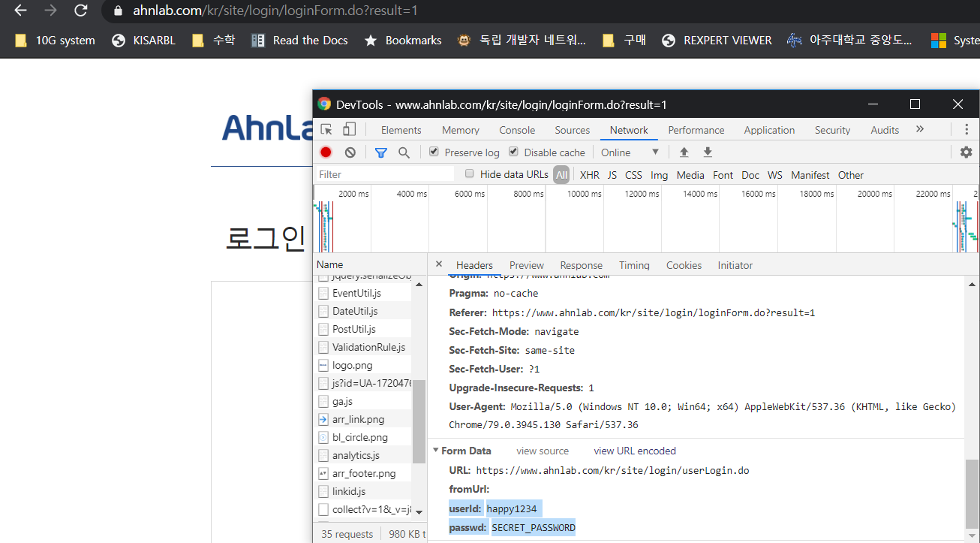Screen dimensions: 980x543
Task: Switch to the Application tab
Action: pyautogui.click(x=769, y=130)
